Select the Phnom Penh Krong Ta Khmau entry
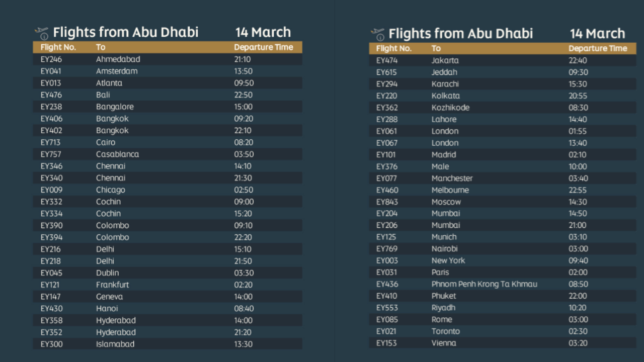The height and width of the screenshot is (362, 644). (x=484, y=284)
